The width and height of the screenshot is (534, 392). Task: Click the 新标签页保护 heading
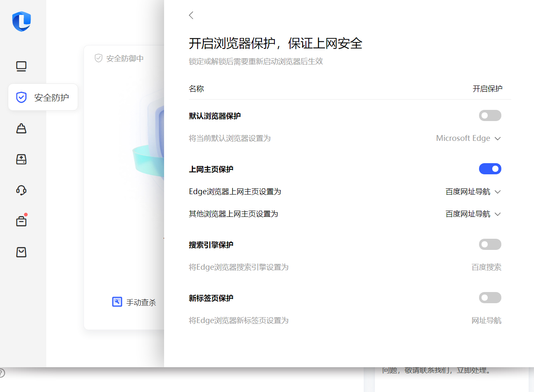[x=211, y=298]
